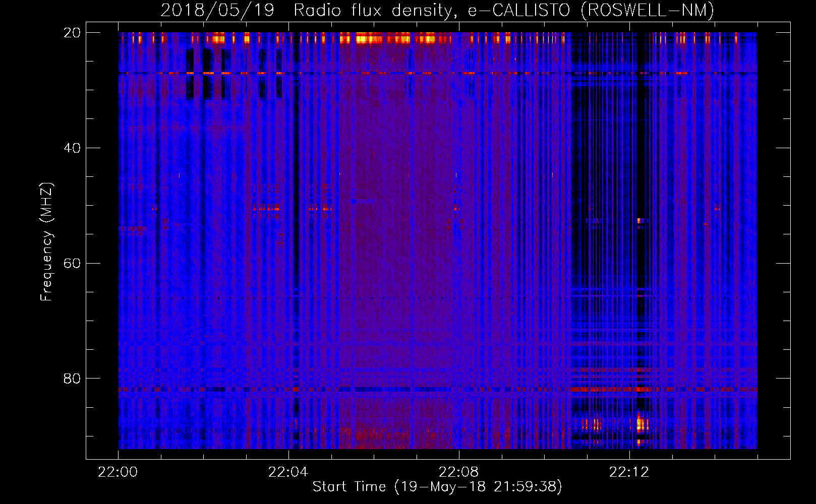Click the '20' frequency tick label
The height and width of the screenshot is (504, 816).
pyautogui.click(x=72, y=33)
